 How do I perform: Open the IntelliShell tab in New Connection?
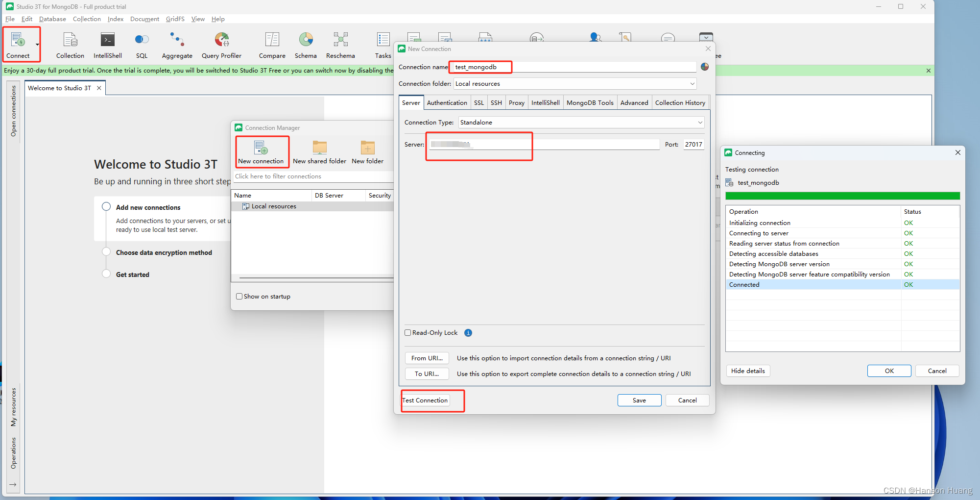(545, 103)
